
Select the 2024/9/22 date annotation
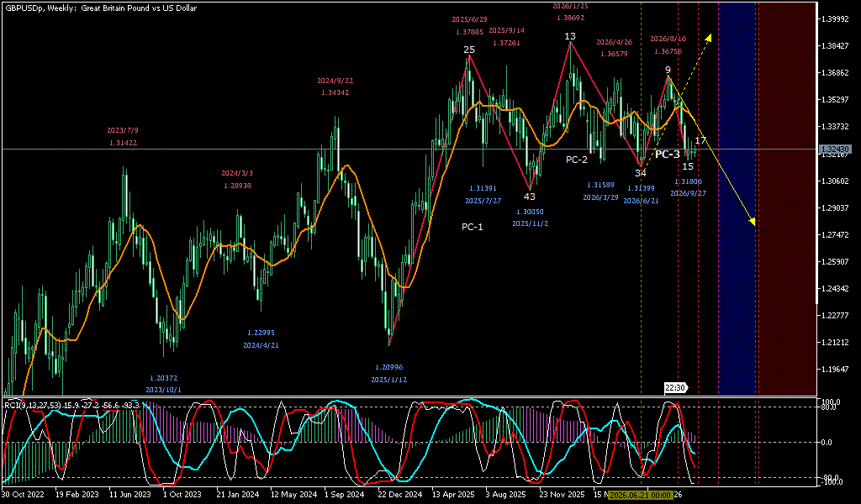click(335, 81)
